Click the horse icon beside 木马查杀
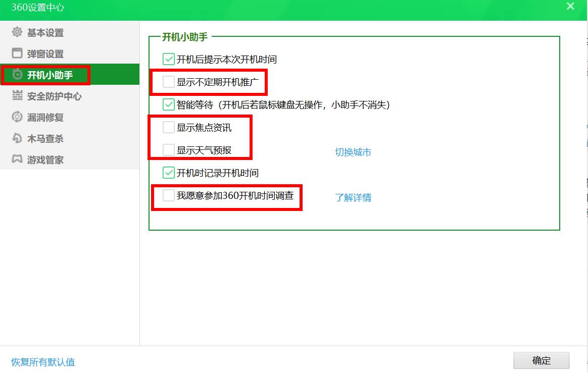This screenshot has width=588, height=373. coord(17,138)
